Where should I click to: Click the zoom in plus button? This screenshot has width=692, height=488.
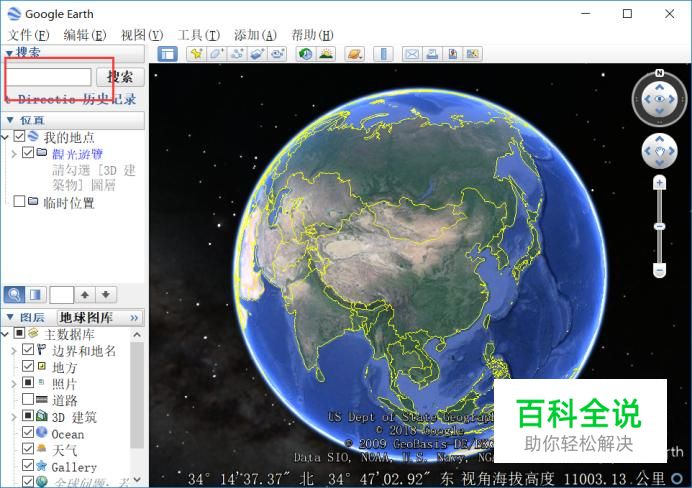coord(659,182)
